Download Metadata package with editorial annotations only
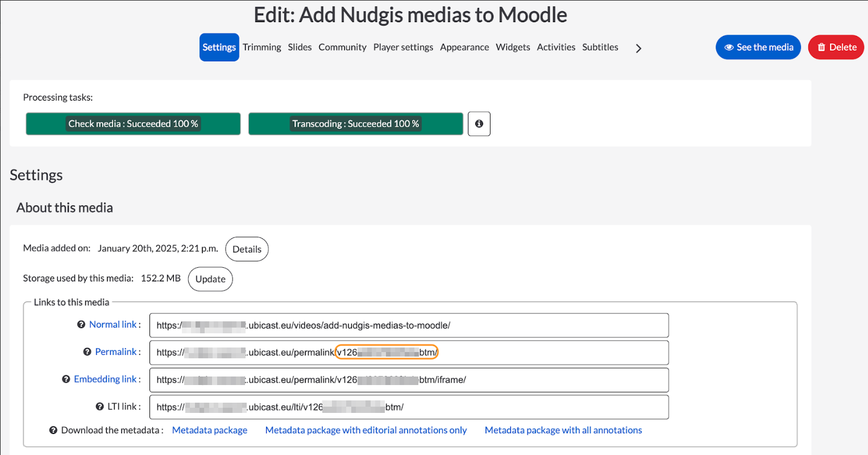The height and width of the screenshot is (455, 868). 366,431
